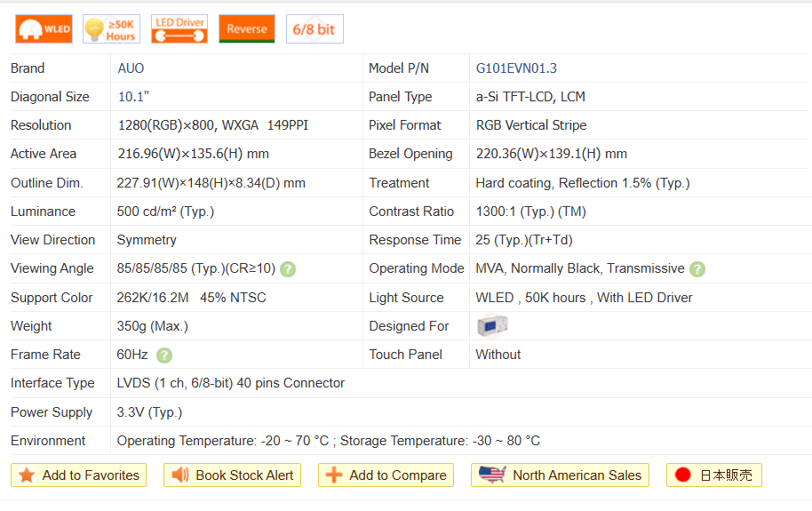Click the 6/8 bit badge
The width and height of the screenshot is (812, 511).
[314, 29]
